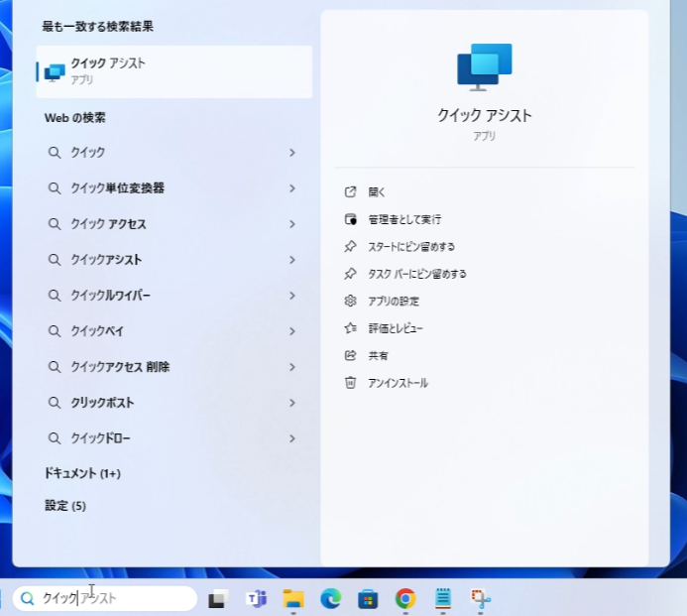Show 設定 (5) results
The image size is (687, 616).
[x=65, y=506]
